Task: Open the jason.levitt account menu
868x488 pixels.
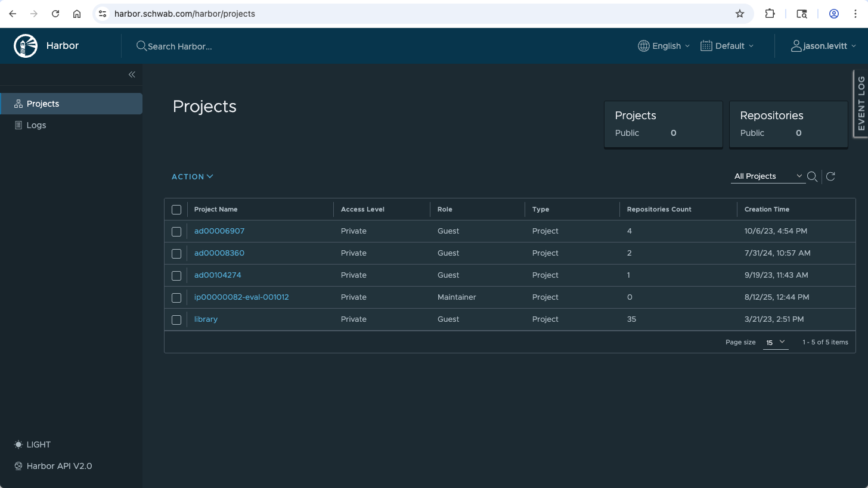Action: point(823,45)
